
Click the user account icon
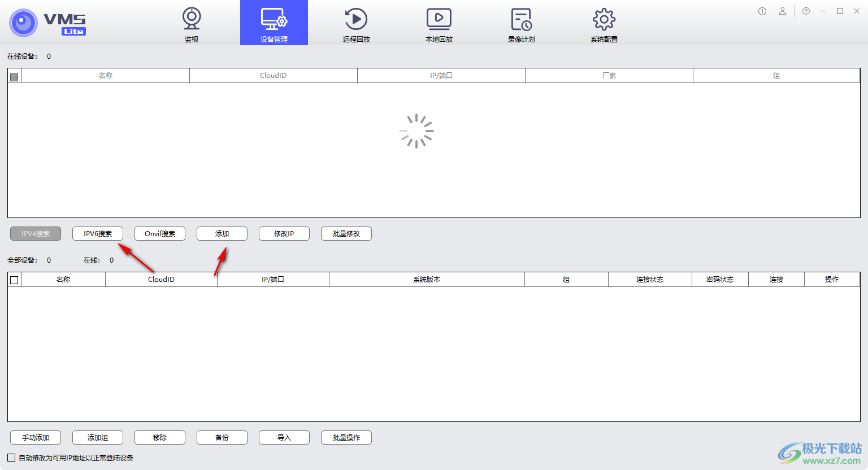click(x=783, y=11)
